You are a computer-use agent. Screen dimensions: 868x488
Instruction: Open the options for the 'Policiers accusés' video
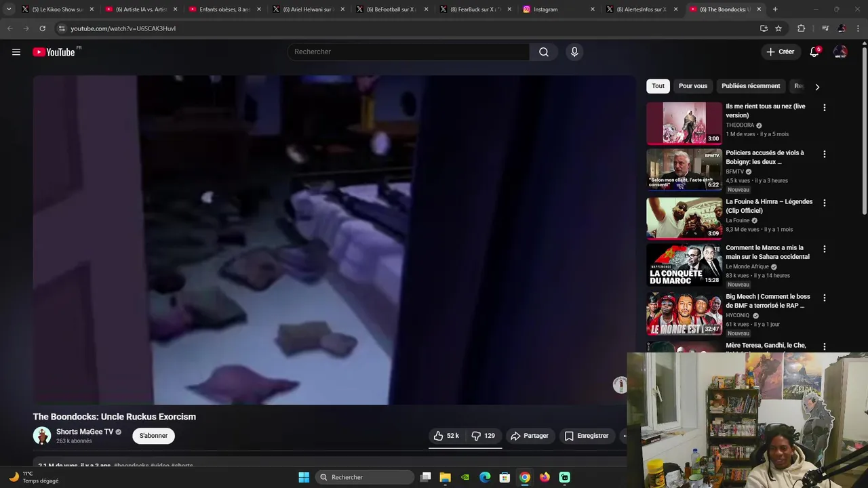pos(825,155)
